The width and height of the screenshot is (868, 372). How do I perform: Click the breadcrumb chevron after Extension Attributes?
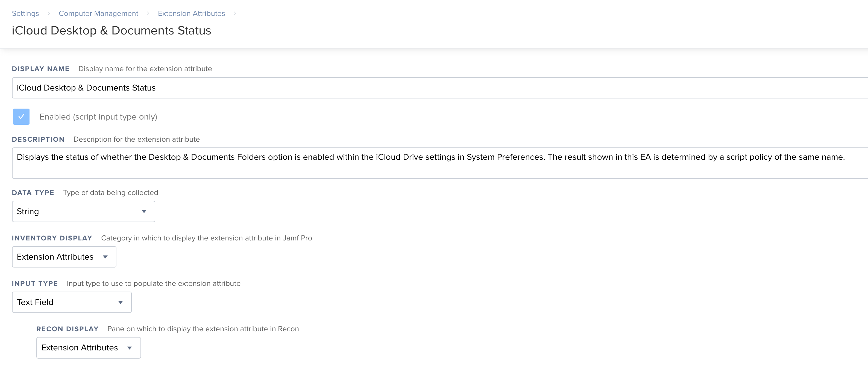click(235, 13)
